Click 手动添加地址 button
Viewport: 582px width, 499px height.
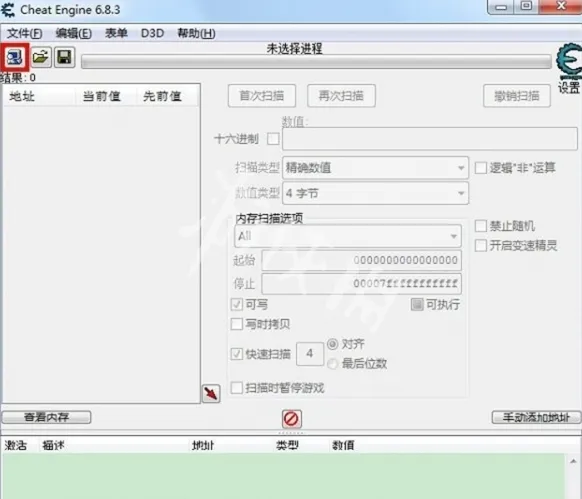(x=536, y=417)
